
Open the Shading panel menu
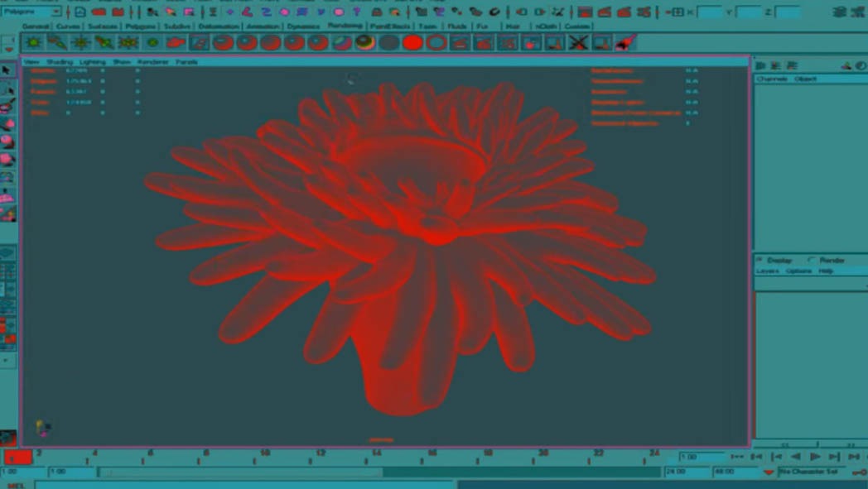tap(60, 62)
